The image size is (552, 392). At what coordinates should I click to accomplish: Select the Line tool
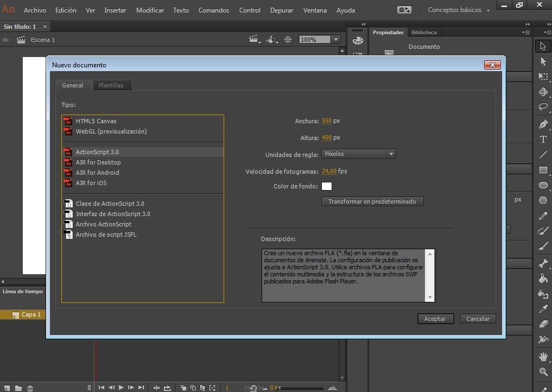(543, 155)
